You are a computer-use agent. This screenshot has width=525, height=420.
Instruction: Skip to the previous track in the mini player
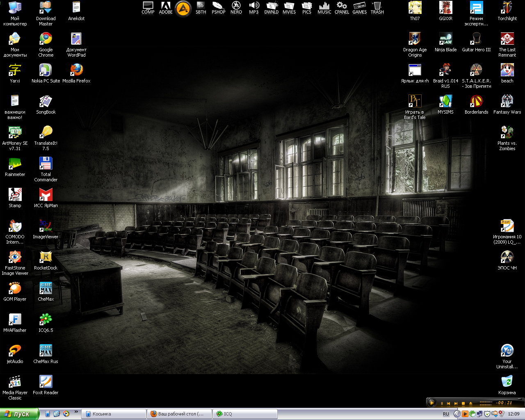pyautogui.click(x=448, y=403)
